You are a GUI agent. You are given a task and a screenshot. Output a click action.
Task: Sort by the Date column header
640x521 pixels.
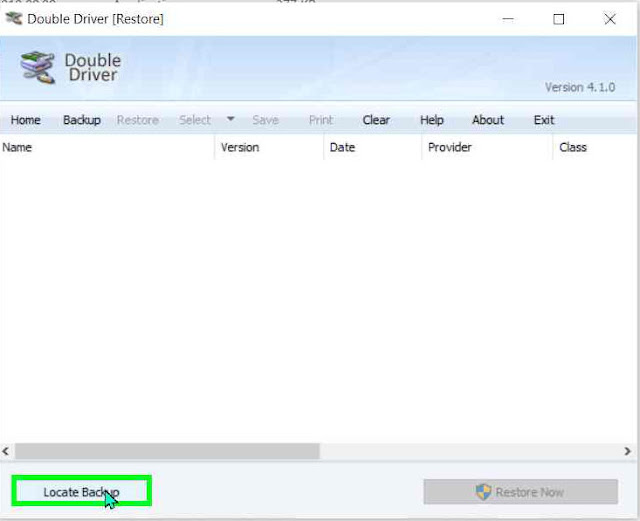tap(373, 147)
